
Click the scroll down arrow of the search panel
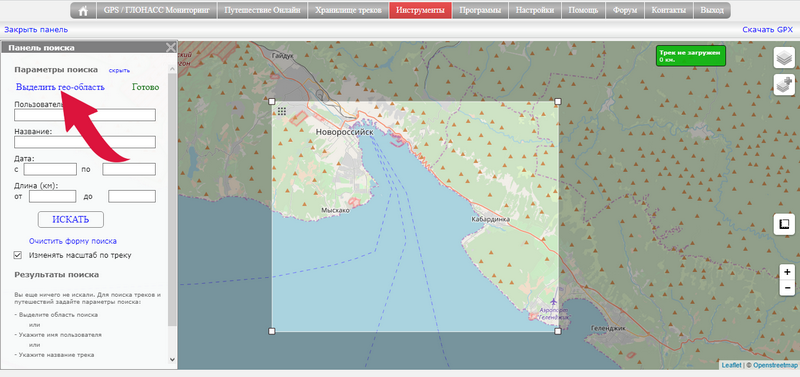pyautogui.click(x=172, y=359)
